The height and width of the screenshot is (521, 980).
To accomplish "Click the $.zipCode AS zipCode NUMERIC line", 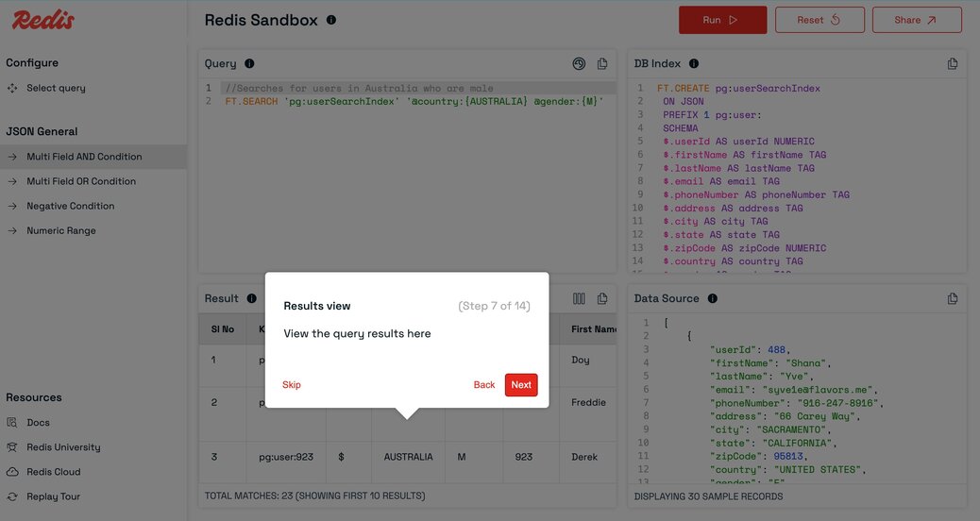I will pos(744,248).
